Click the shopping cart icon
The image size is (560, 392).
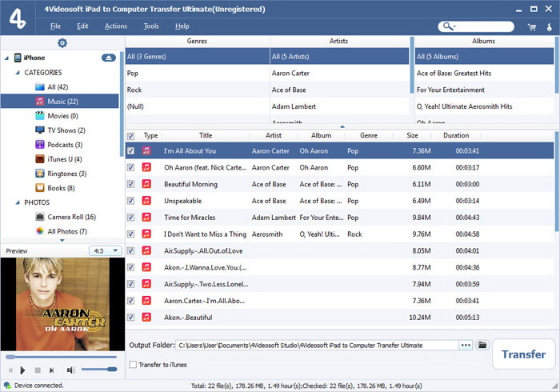pyautogui.click(x=531, y=26)
